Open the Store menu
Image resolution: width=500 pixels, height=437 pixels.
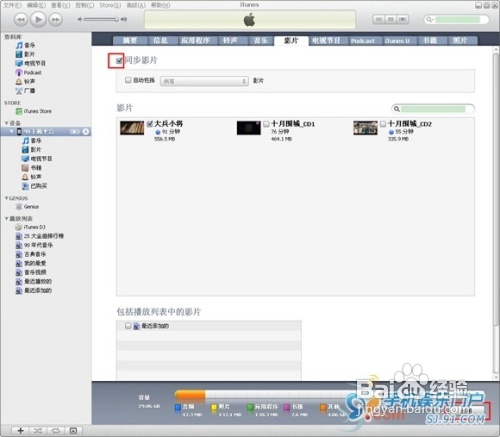coord(110,5)
